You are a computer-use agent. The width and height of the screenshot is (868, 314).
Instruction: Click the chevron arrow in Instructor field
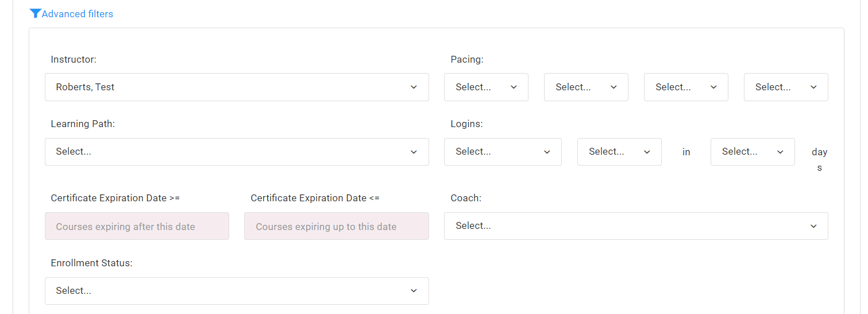click(414, 87)
